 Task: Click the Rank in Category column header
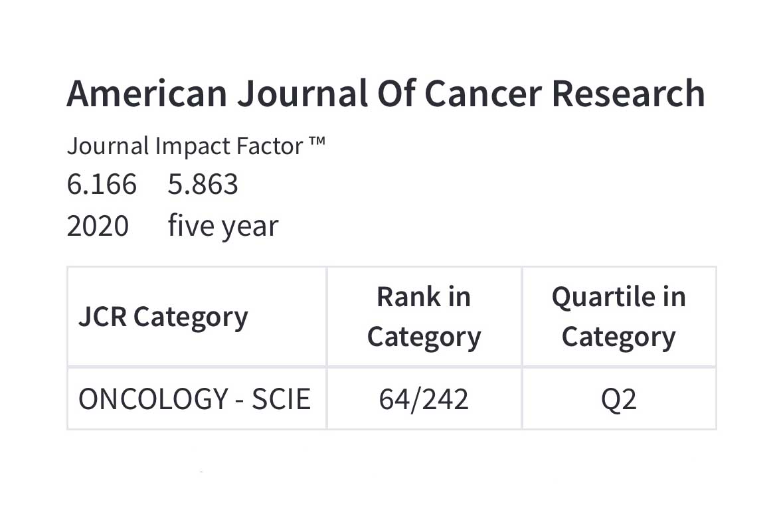tap(424, 317)
